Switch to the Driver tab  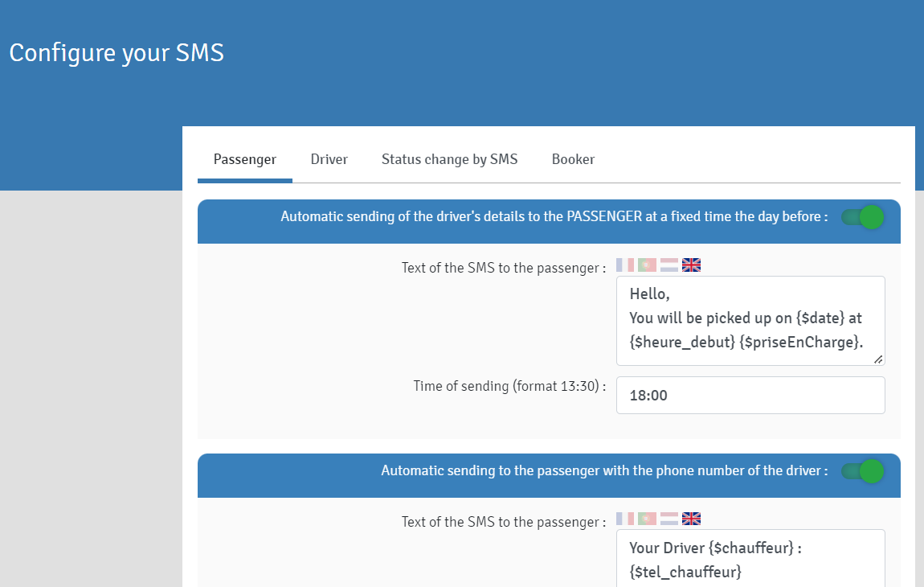(329, 159)
